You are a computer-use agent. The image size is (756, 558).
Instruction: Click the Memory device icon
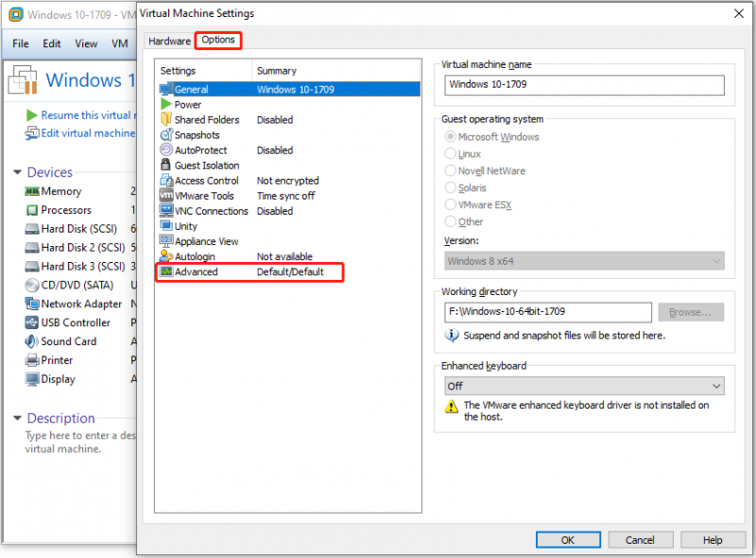pyautogui.click(x=32, y=192)
